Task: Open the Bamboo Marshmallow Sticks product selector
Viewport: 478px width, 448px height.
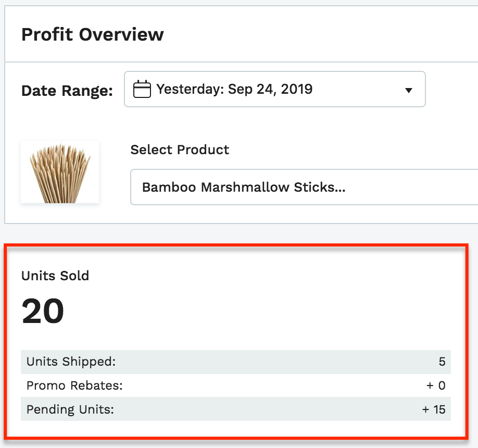Action: click(x=304, y=187)
